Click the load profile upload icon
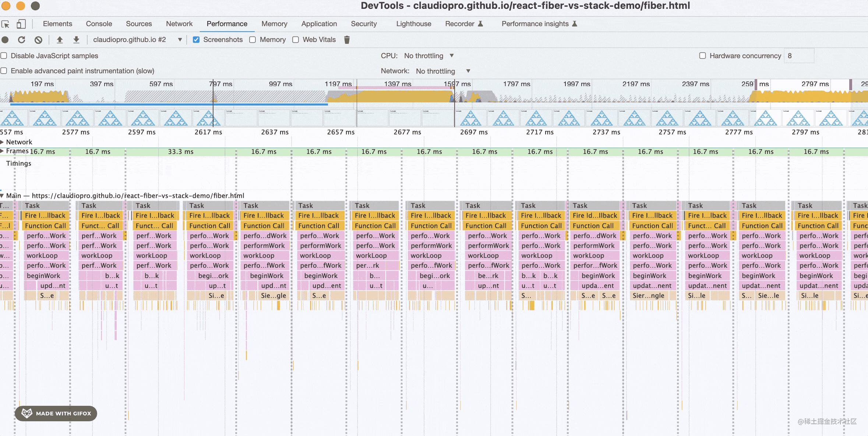This screenshot has height=436, width=868. click(60, 40)
